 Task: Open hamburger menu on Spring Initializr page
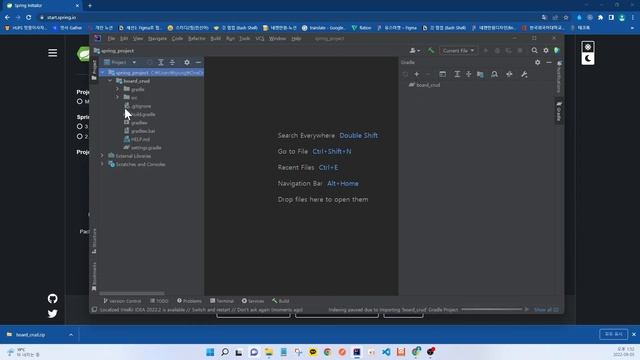coord(53,53)
